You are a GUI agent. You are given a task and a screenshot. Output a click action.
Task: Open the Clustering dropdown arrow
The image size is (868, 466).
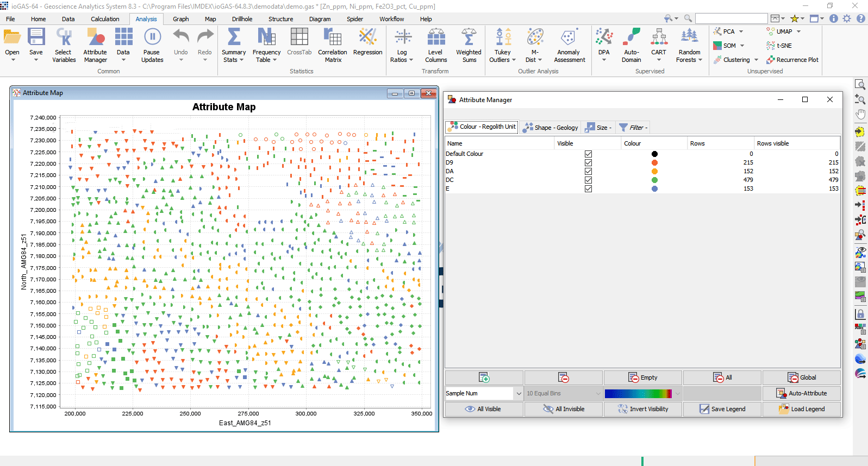tap(756, 60)
